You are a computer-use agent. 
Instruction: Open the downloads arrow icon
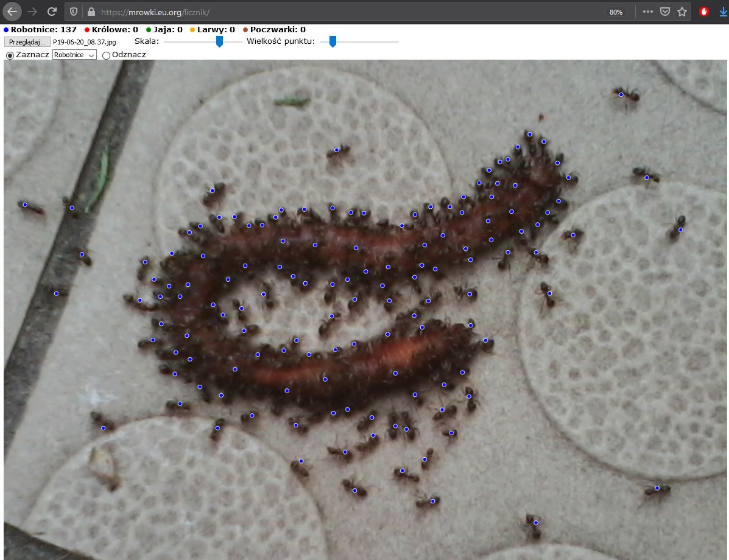click(x=723, y=12)
